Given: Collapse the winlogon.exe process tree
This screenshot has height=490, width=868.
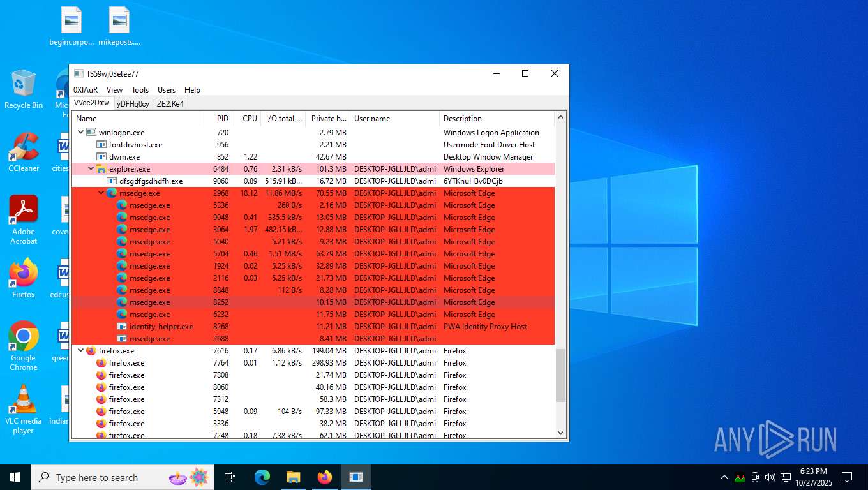Looking at the screenshot, I should tap(81, 133).
